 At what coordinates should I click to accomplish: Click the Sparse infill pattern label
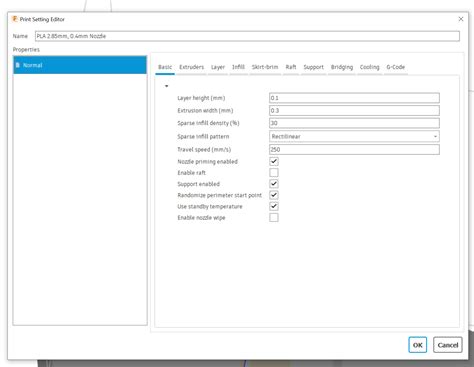click(203, 136)
